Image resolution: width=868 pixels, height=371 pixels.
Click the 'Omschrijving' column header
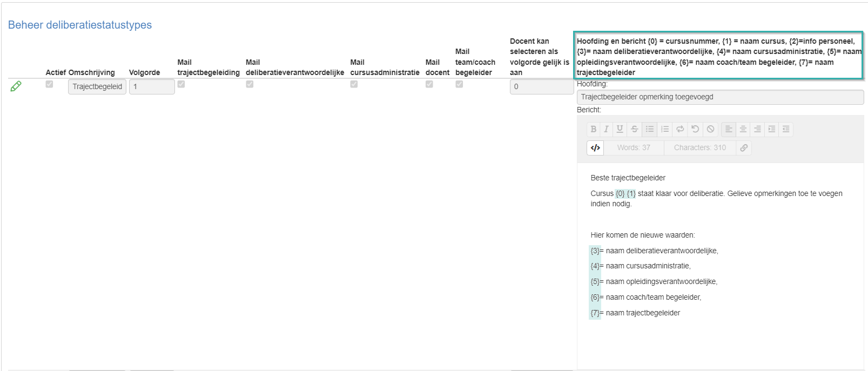[x=91, y=72]
